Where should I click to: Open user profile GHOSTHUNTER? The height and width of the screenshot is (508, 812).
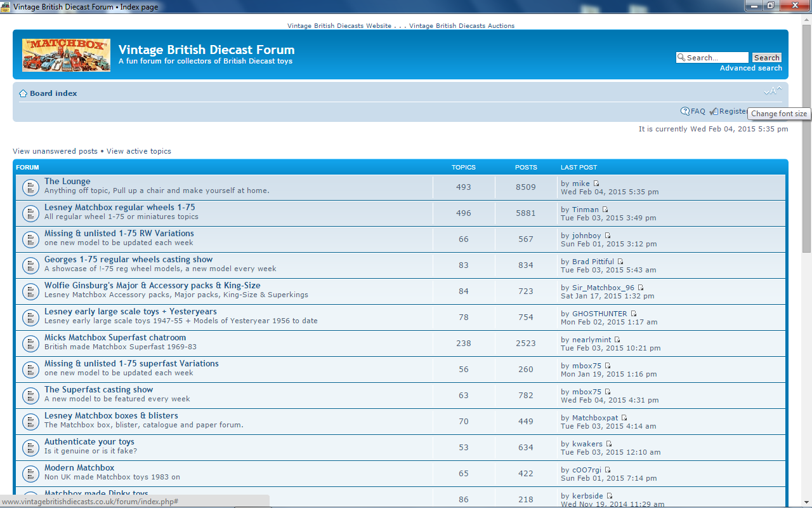(599, 314)
